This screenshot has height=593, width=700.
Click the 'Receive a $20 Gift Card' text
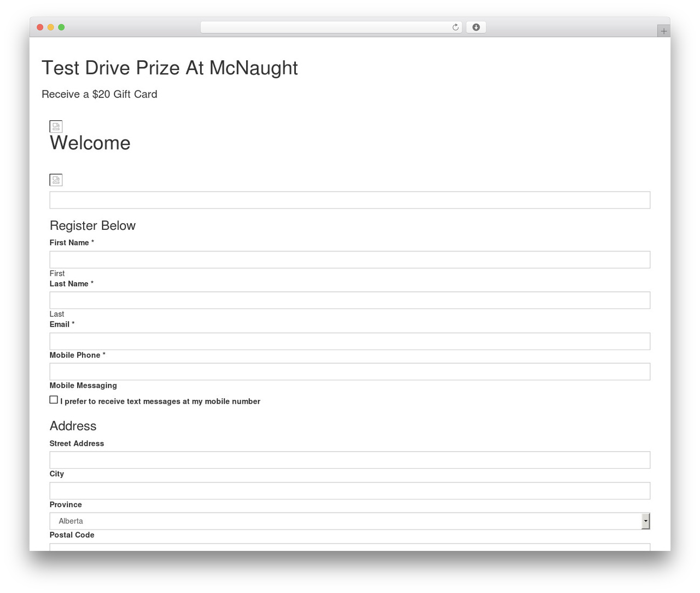pos(100,94)
